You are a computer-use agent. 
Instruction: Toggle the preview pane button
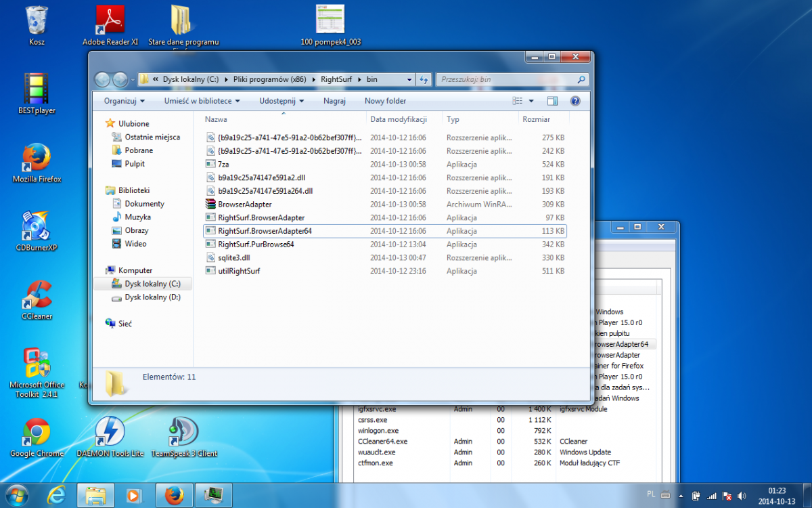(552, 101)
